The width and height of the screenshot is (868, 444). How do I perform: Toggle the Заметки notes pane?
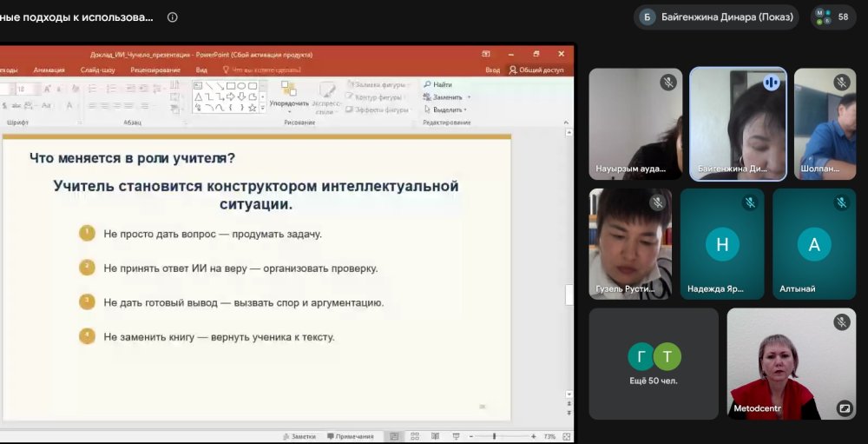299,437
